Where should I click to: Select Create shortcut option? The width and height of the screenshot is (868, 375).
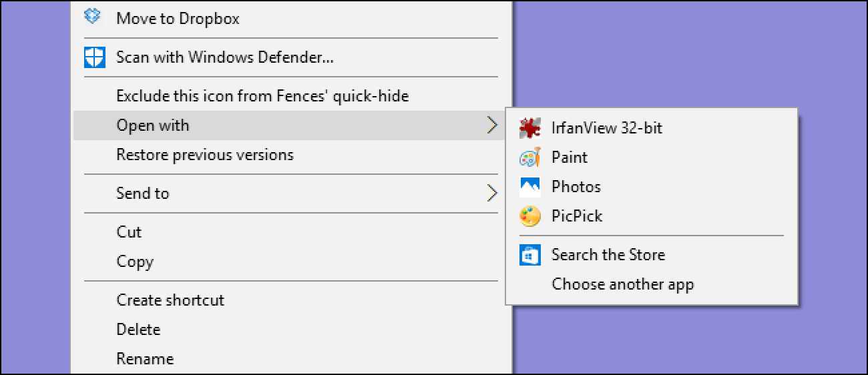170,300
